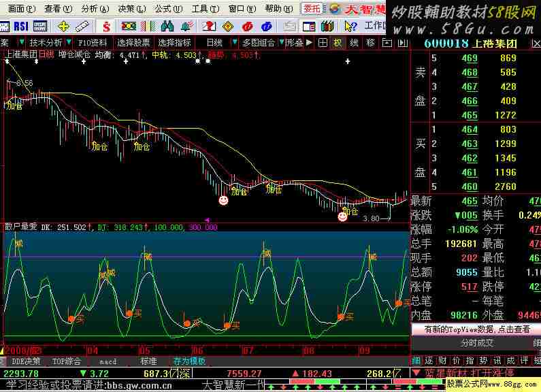Select the 讯 tab in right panel
The height and width of the screenshot is (392, 541).
click(497, 361)
